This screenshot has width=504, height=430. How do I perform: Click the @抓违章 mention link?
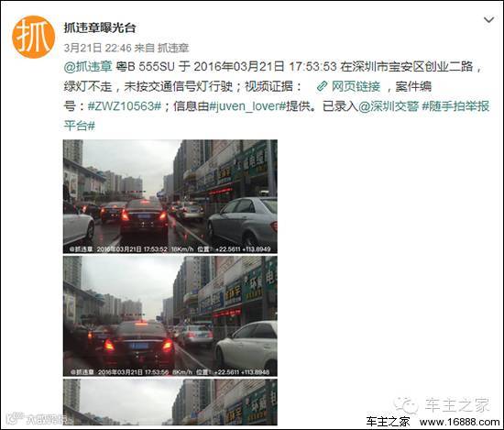point(88,67)
